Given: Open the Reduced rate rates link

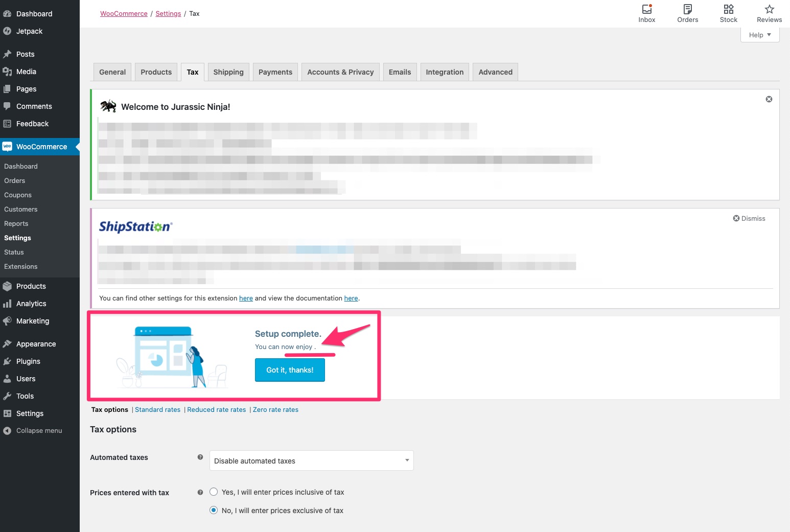Looking at the screenshot, I should click(x=217, y=410).
